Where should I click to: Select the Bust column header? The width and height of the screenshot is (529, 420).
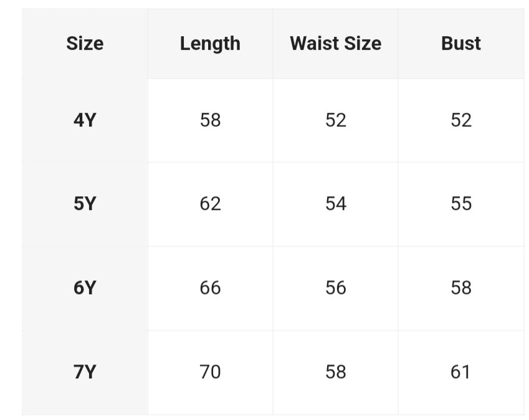pyautogui.click(x=461, y=44)
